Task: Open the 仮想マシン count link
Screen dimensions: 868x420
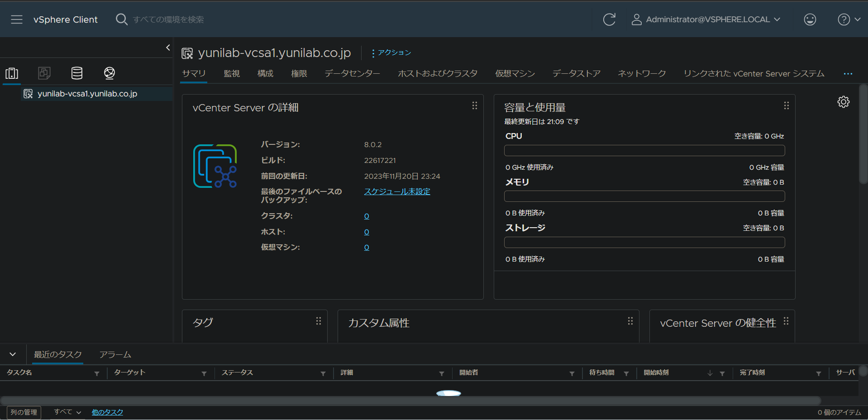Action: [x=367, y=248]
